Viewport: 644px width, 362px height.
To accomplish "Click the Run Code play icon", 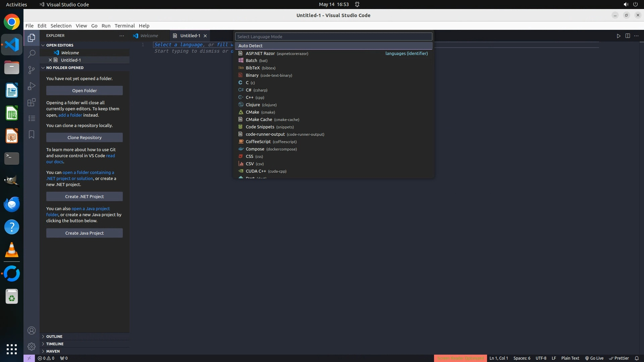I will [619, 36].
